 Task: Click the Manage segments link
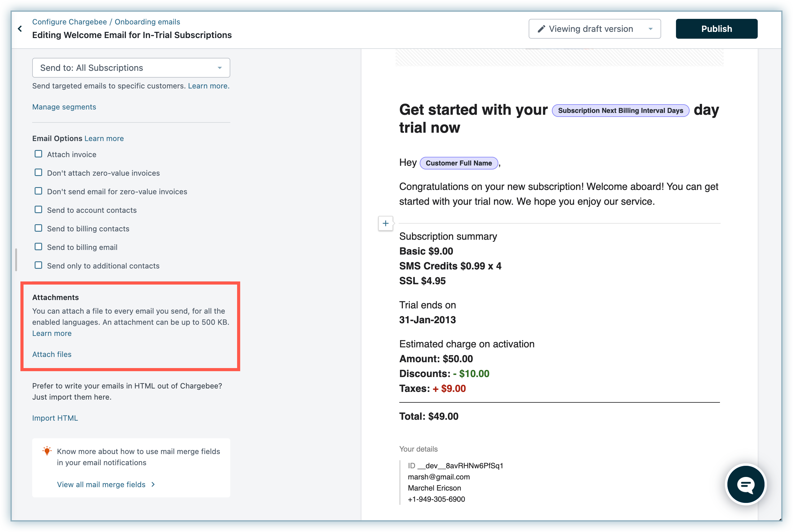(x=64, y=107)
